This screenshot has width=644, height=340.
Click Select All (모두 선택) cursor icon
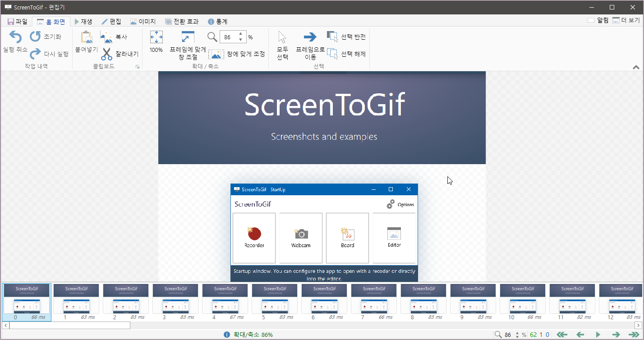(x=282, y=37)
